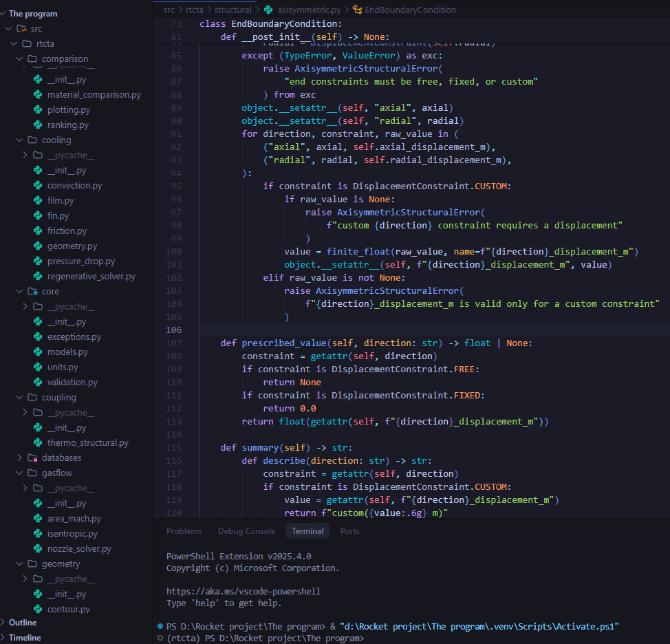670x644 pixels.
Task: Click the Python icon next to exceptions.py
Action: (x=38, y=336)
